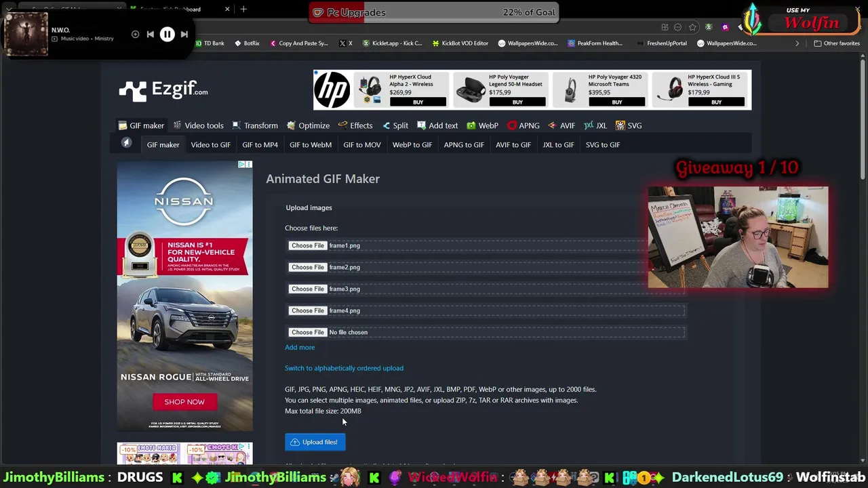Open the Video tools menu

point(198,125)
